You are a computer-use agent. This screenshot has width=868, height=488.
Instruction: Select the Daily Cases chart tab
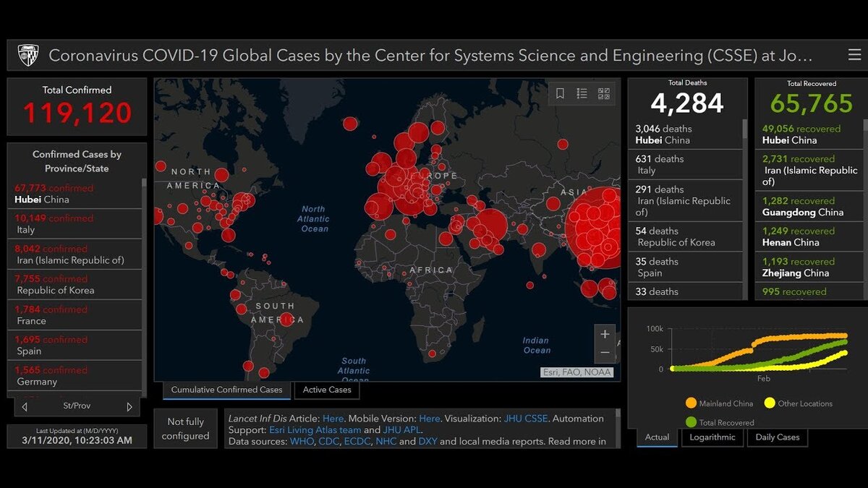point(778,437)
